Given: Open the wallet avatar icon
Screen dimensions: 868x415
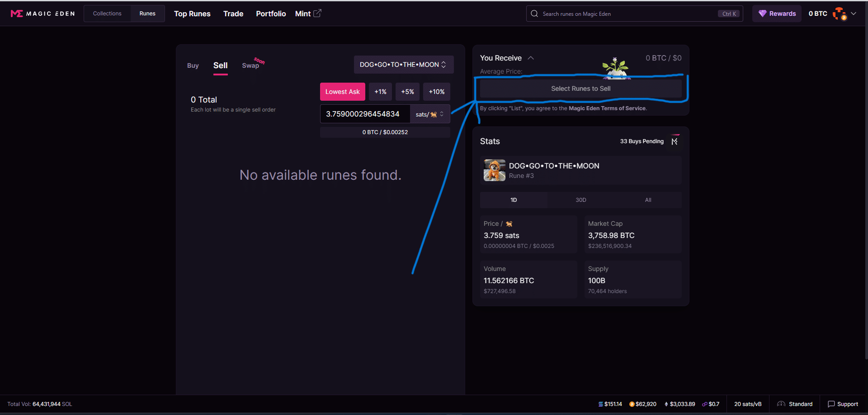Looking at the screenshot, I should 840,14.
